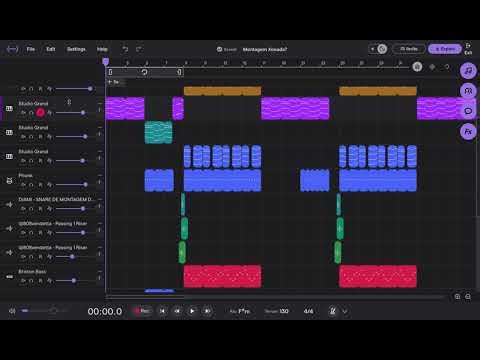Zoom out on the timeline
The width and height of the screenshot is (480, 360).
pyautogui.click(x=468, y=296)
